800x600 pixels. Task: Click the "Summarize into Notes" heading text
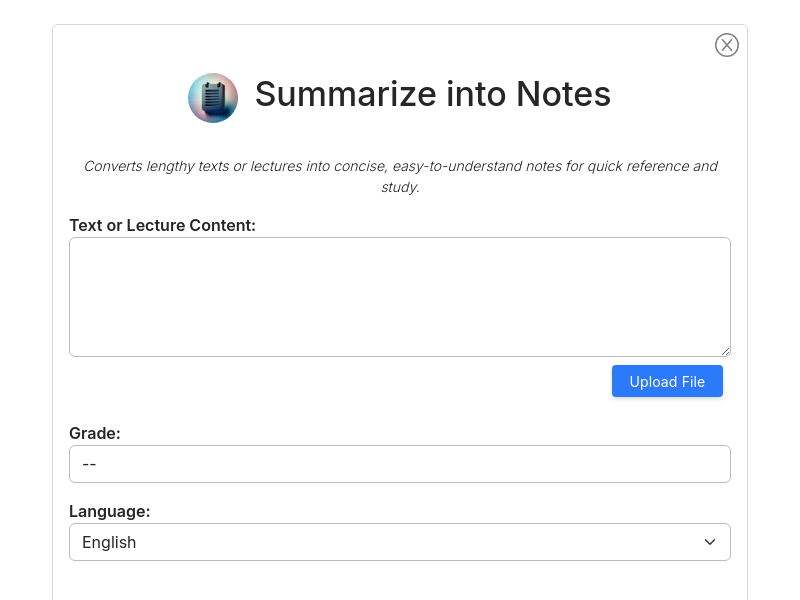[x=433, y=94]
